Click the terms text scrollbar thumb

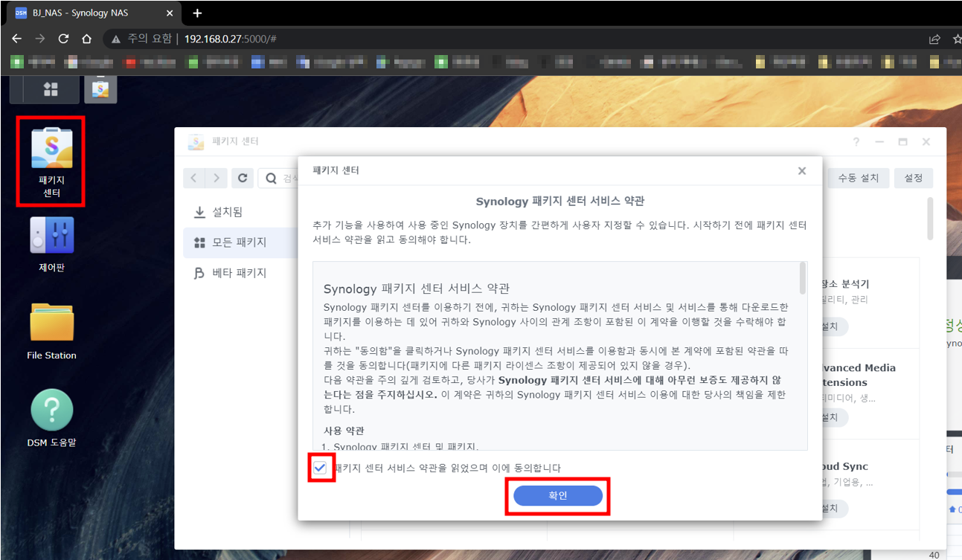pos(802,278)
